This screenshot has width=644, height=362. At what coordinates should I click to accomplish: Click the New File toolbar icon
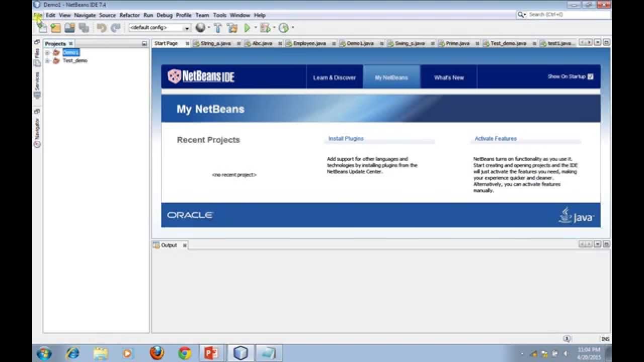coord(42,28)
